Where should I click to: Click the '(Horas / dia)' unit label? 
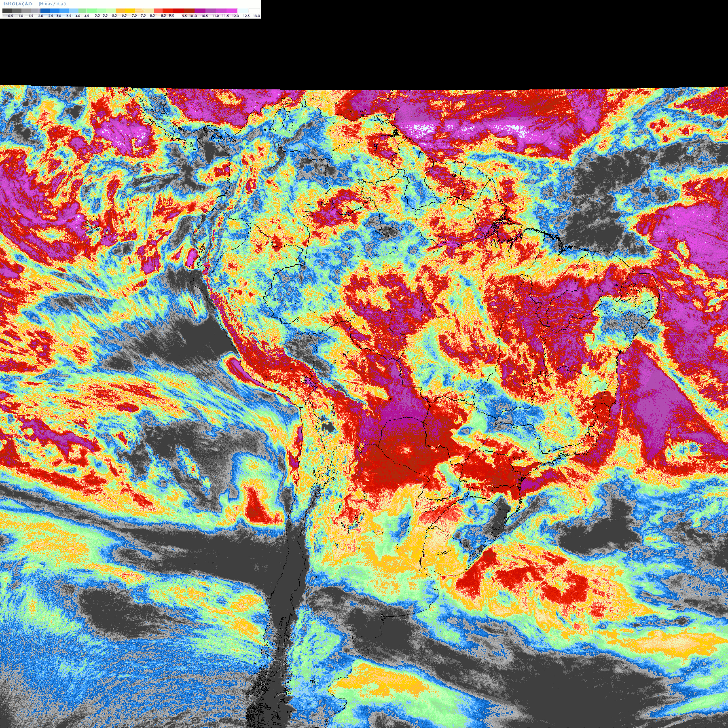pos(52,4)
